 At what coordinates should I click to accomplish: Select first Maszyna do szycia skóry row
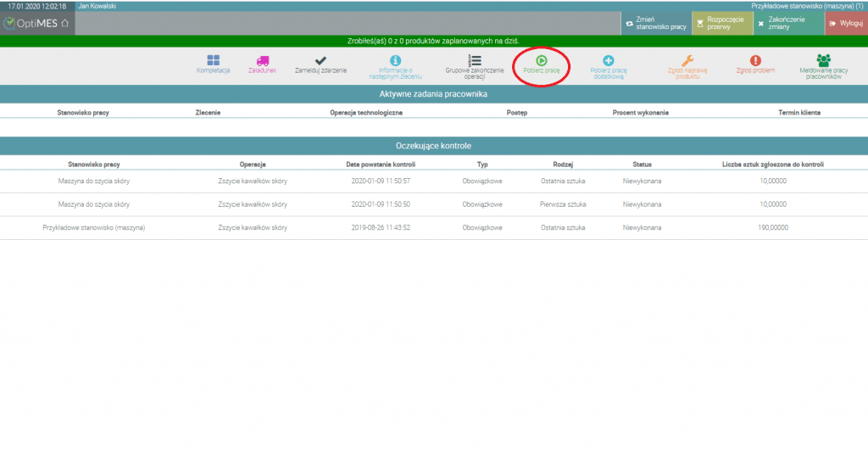pyautogui.click(x=434, y=181)
